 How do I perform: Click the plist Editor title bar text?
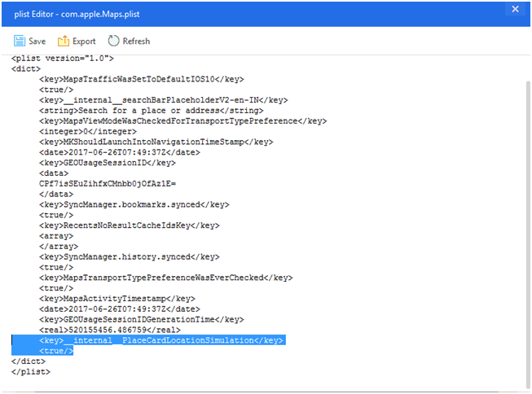coord(77,14)
